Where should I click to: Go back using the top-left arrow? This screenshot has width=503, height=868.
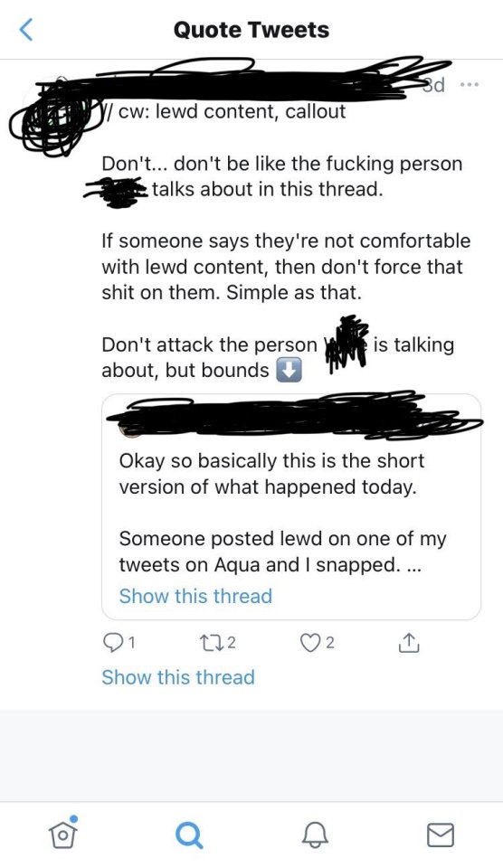[x=27, y=30]
